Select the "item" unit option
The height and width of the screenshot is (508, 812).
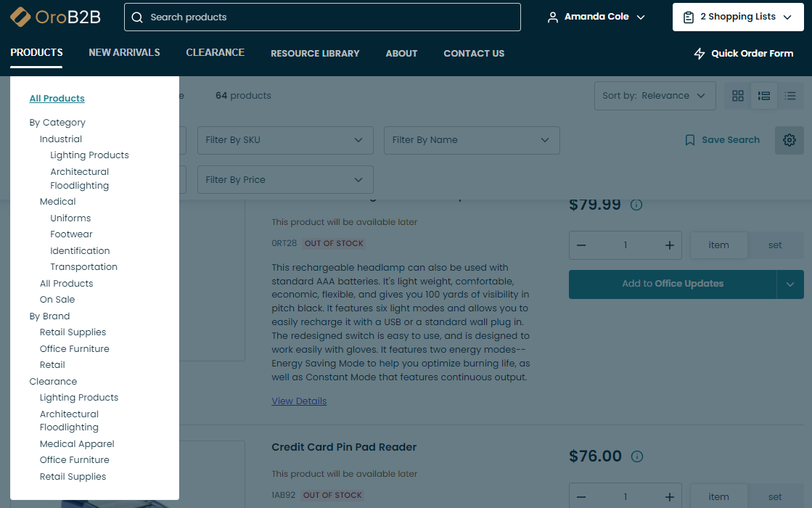pos(718,245)
